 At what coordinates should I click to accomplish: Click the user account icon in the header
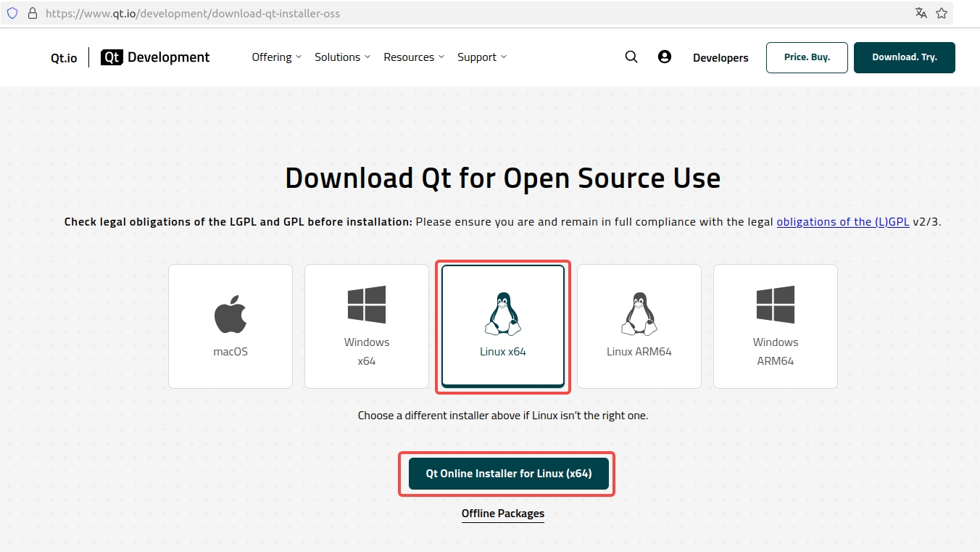[665, 56]
